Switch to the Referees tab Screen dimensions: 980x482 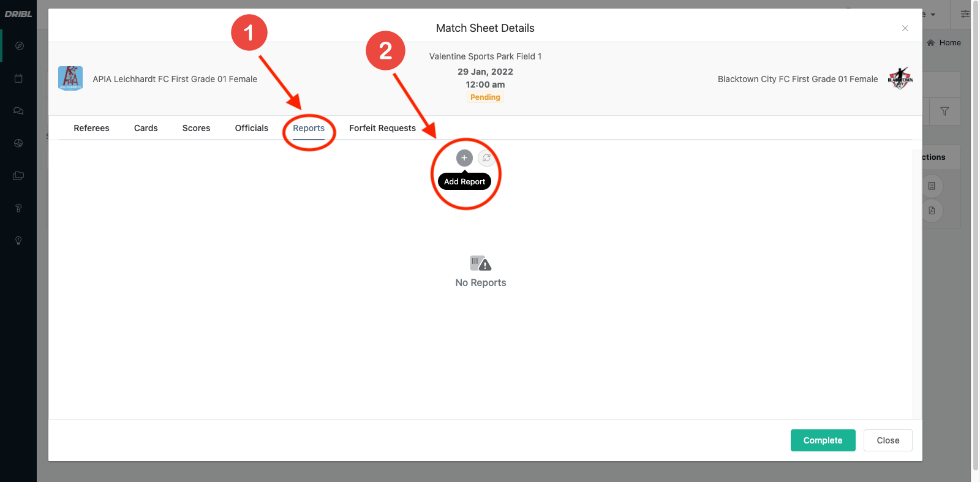pyautogui.click(x=91, y=128)
